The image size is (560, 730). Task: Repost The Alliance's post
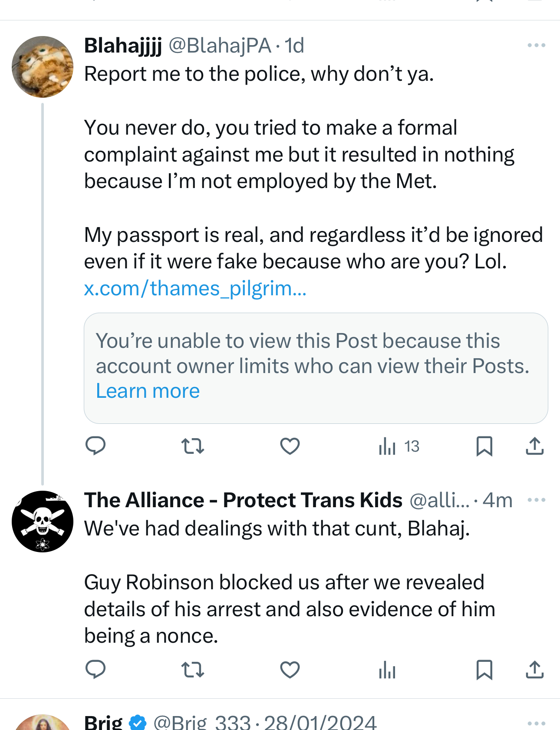click(x=192, y=670)
